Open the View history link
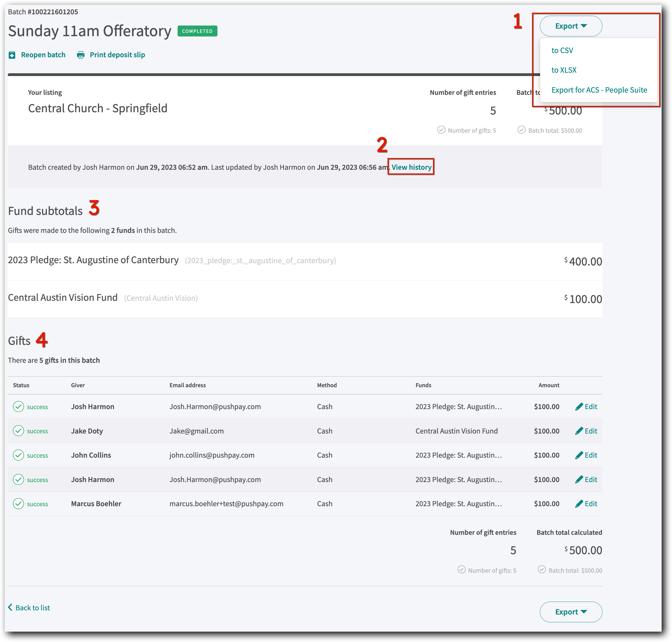 click(x=411, y=167)
